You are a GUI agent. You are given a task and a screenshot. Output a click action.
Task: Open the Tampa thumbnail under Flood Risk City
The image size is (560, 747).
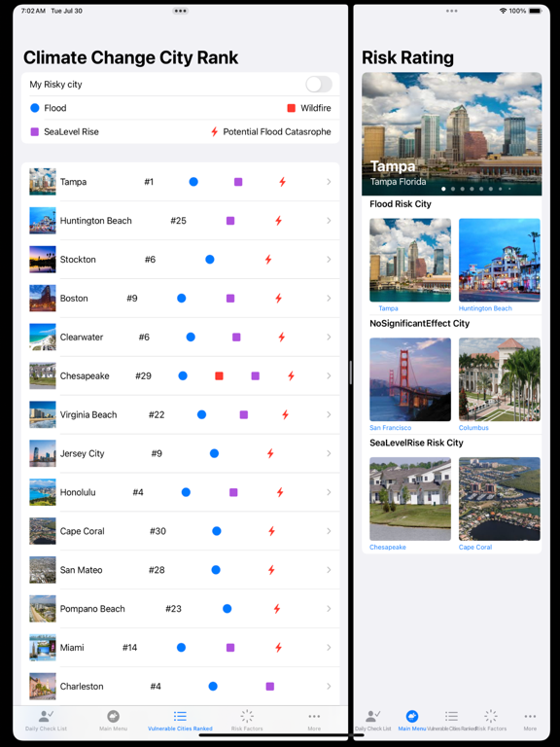(410, 260)
